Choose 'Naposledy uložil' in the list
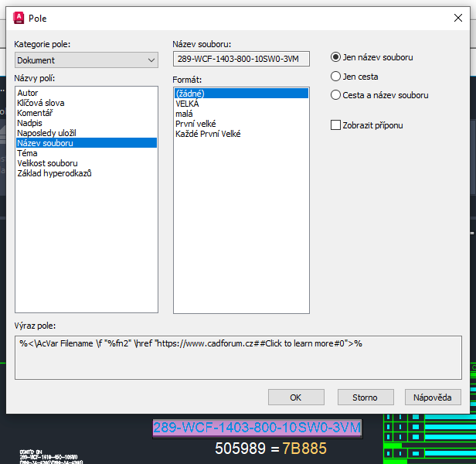This screenshot has height=464, width=476. point(47,133)
